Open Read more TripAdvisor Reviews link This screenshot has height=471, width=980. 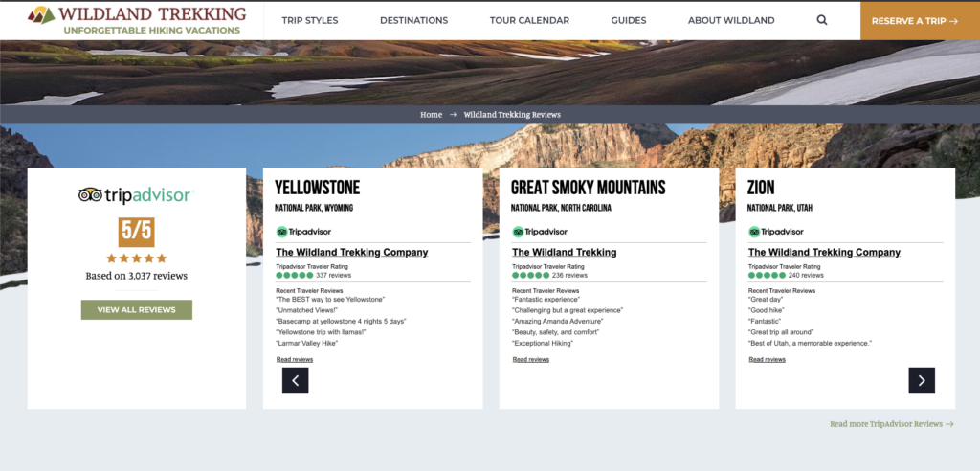coord(892,424)
